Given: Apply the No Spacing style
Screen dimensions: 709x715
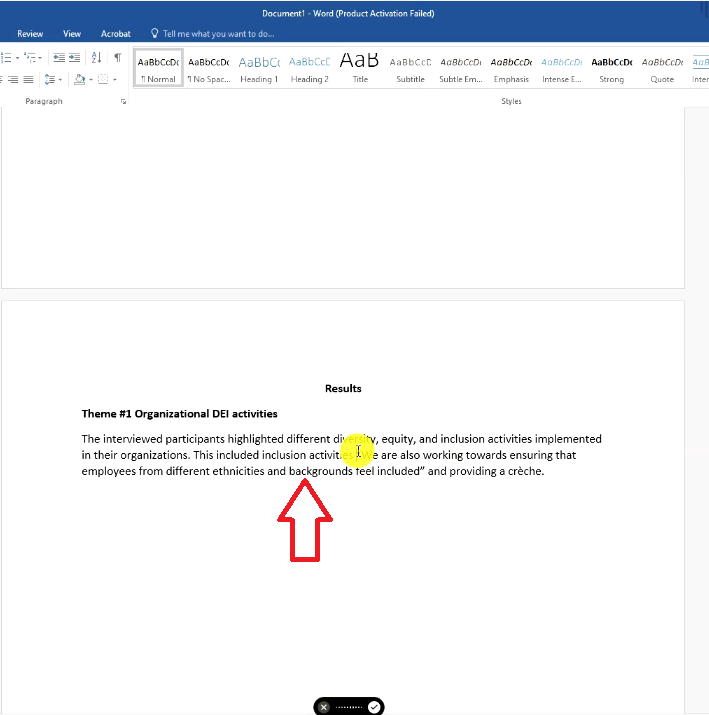Looking at the screenshot, I should (209, 68).
